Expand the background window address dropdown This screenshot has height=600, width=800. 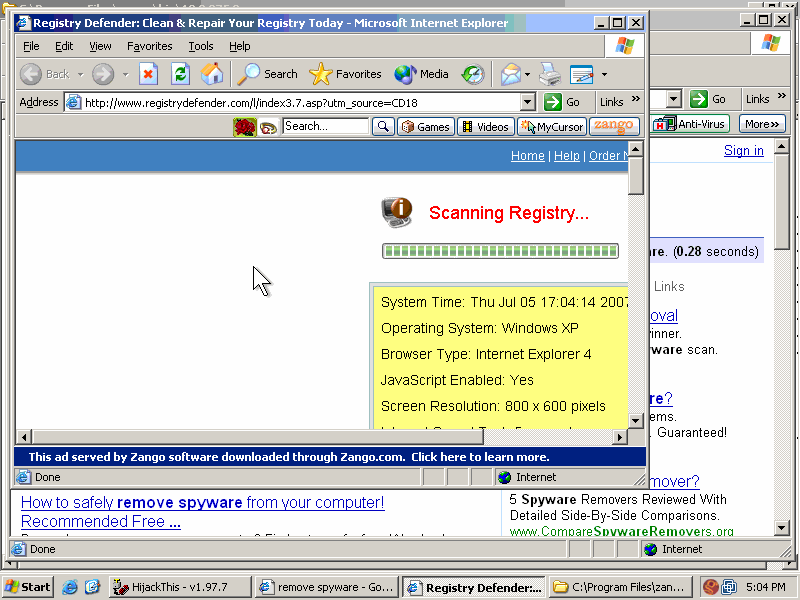(x=674, y=99)
